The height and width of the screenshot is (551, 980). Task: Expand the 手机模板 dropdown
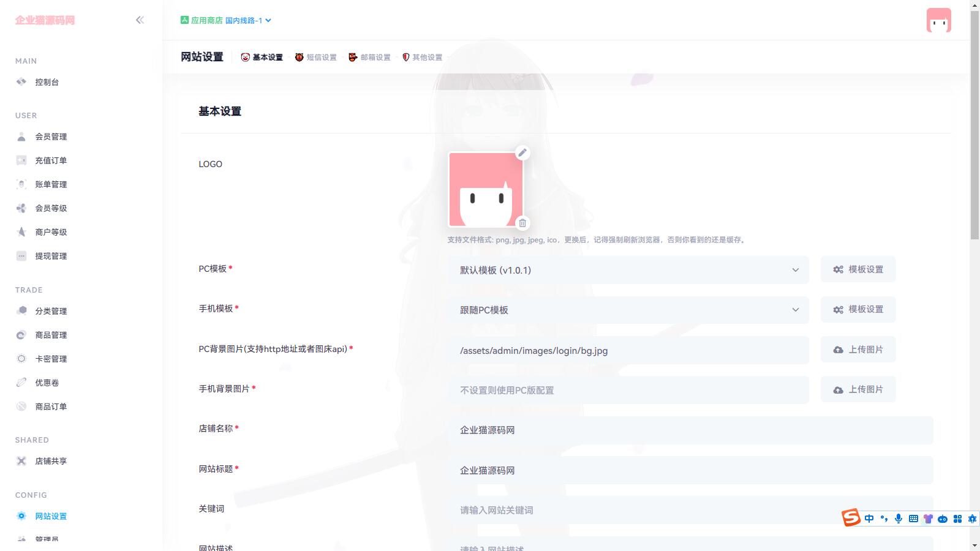pyautogui.click(x=628, y=310)
